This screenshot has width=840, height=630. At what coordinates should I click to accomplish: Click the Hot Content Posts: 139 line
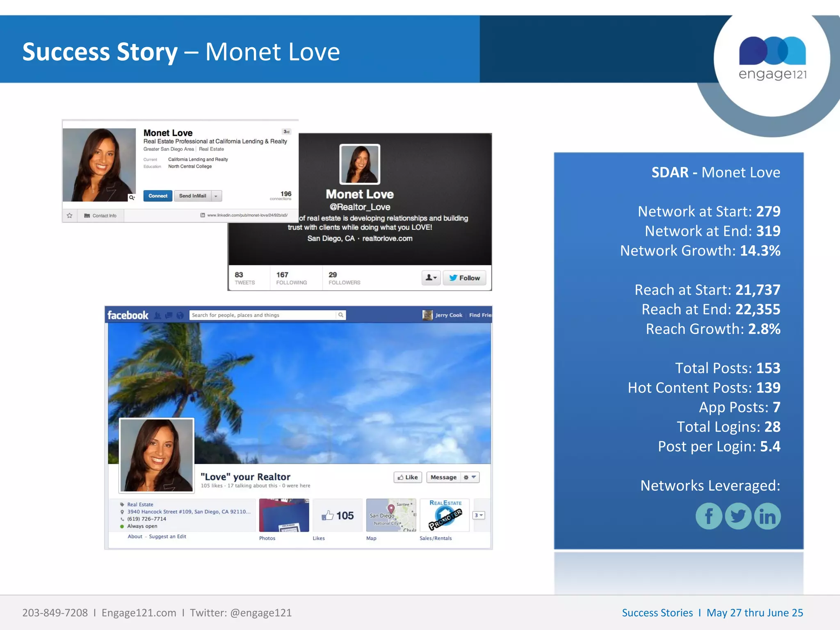pyautogui.click(x=704, y=388)
